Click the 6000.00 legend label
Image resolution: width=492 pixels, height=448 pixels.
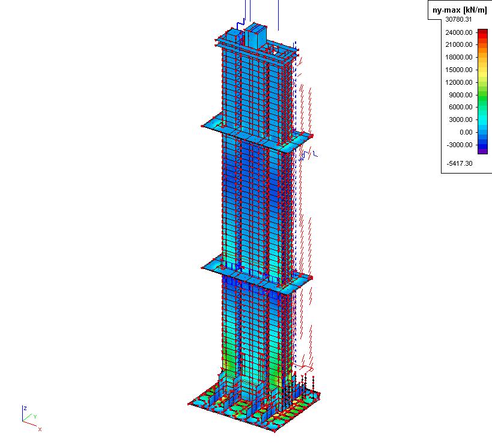tap(460, 107)
